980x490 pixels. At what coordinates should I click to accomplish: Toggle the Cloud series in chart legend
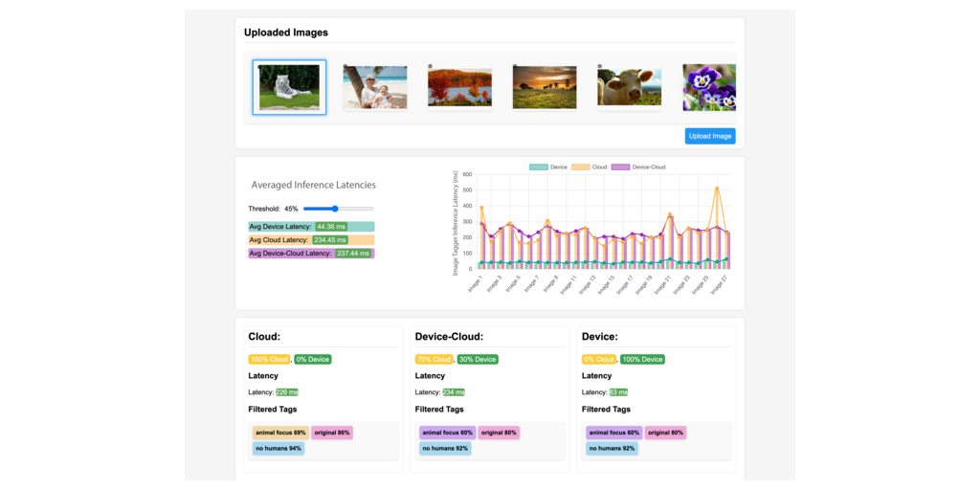590,167
